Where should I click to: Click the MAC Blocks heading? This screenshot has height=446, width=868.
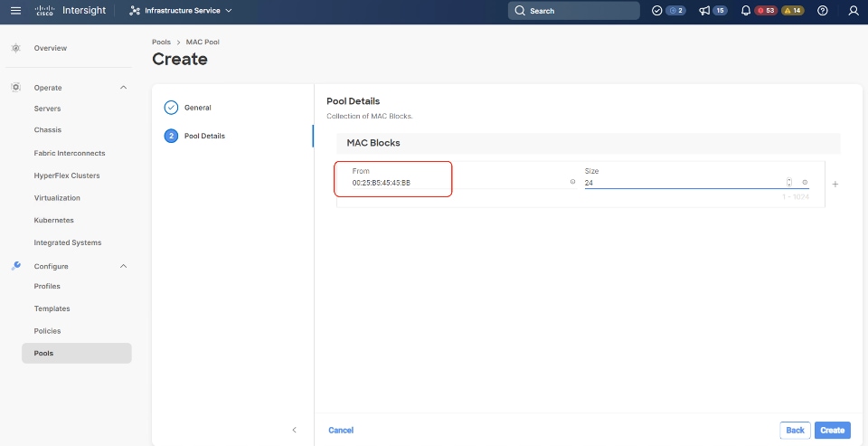pos(373,143)
